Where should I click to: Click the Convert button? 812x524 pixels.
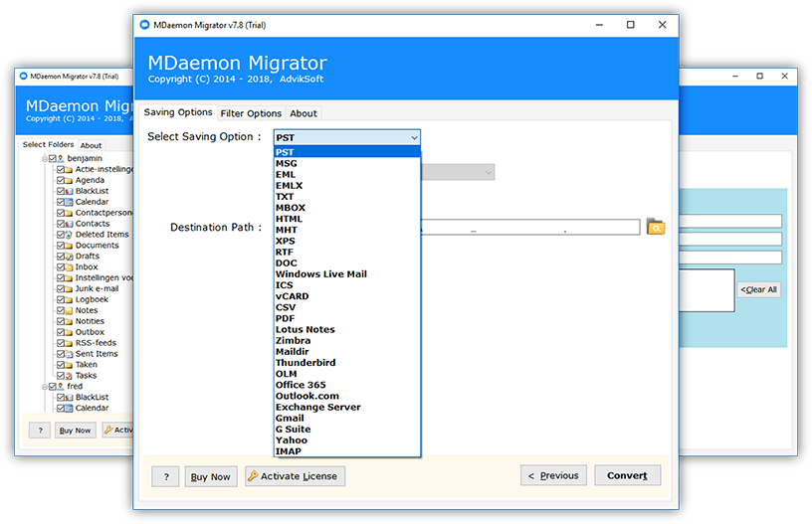(627, 475)
